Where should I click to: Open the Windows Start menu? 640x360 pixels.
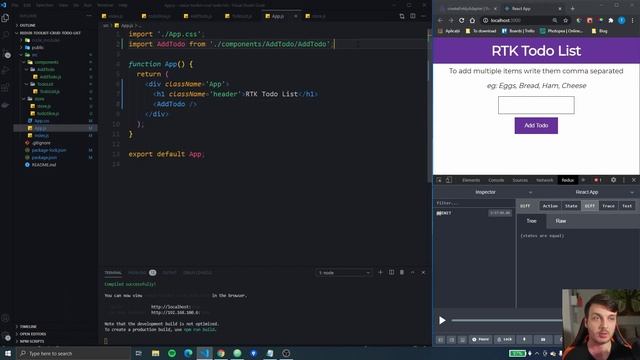[8, 353]
